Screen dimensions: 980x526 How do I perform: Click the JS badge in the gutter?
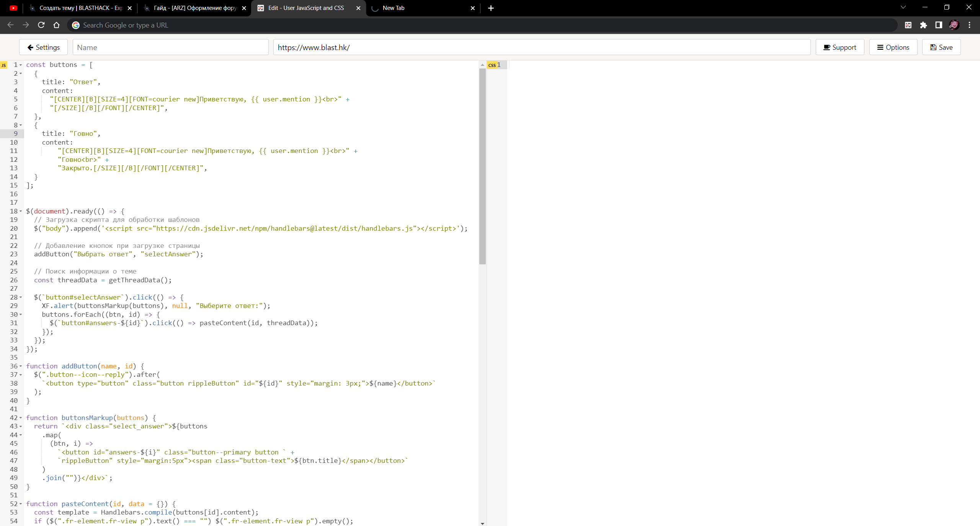tap(4, 65)
